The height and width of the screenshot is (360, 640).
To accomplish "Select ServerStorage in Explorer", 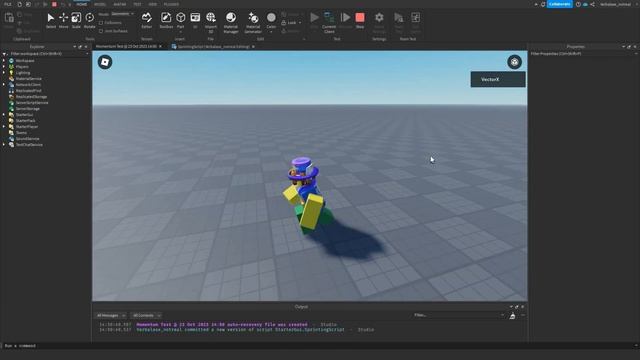I will click(x=28, y=109).
